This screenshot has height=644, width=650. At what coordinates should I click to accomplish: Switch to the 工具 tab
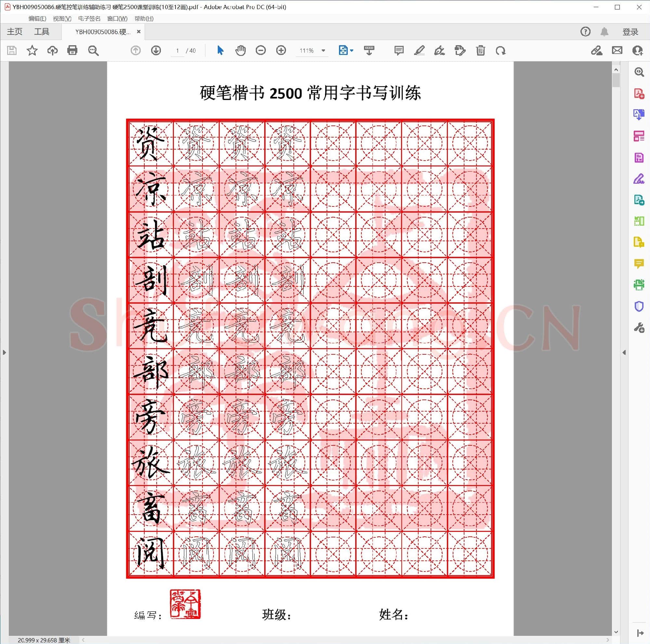coord(42,31)
